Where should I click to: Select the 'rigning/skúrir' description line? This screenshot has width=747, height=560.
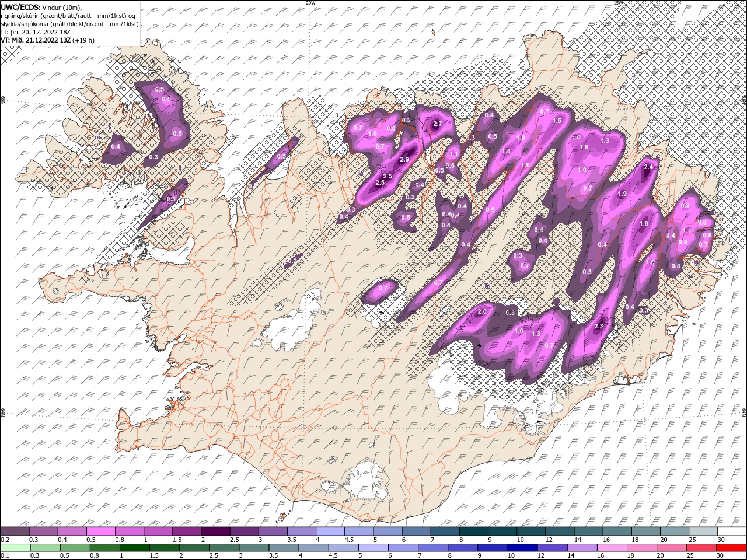coord(67,15)
